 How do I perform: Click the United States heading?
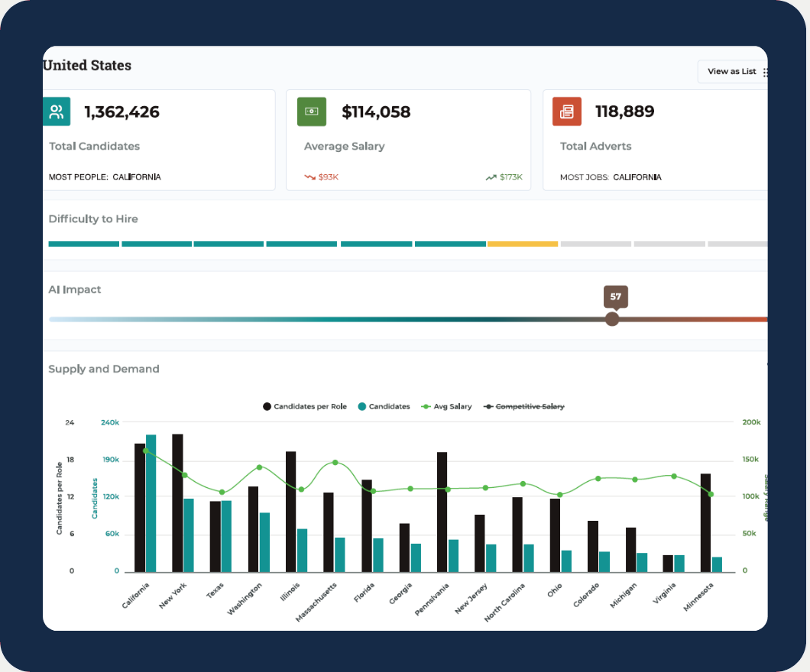87,66
